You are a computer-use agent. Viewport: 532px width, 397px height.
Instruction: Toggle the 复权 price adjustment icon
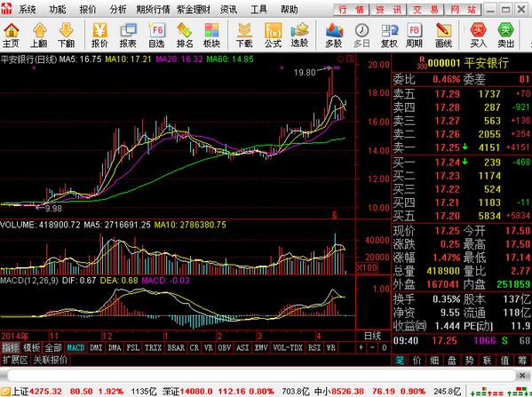coord(389,35)
